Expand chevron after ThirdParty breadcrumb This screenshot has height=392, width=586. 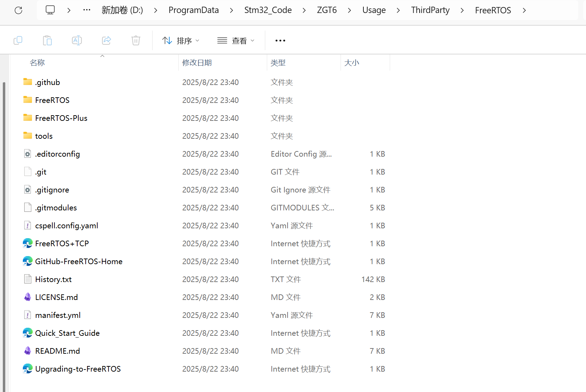462,11
